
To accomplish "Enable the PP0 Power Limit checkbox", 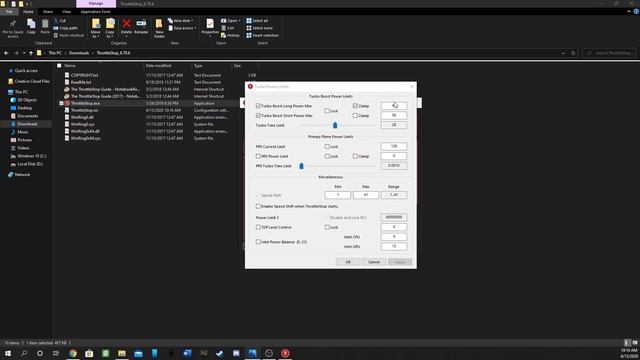I will [258, 156].
